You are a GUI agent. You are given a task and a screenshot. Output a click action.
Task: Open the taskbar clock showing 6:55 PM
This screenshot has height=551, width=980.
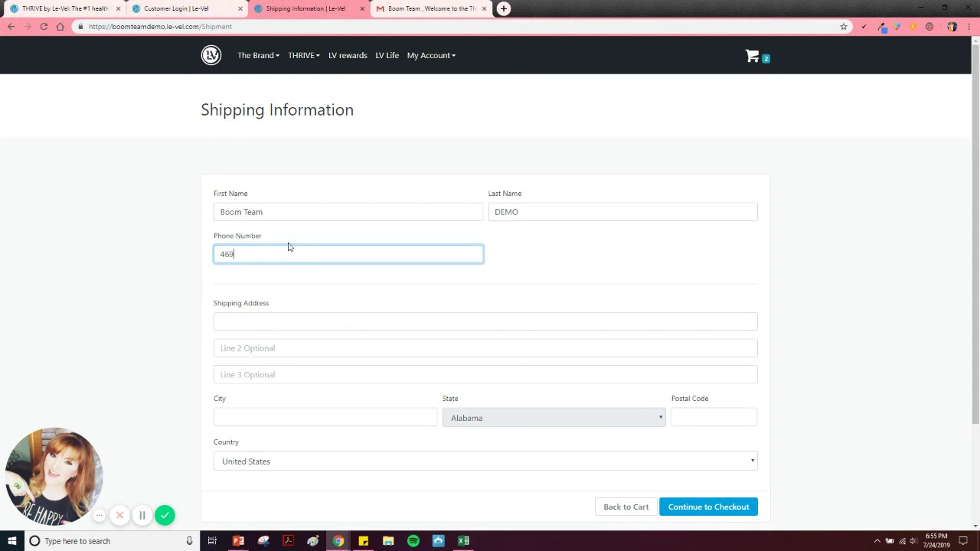936,541
